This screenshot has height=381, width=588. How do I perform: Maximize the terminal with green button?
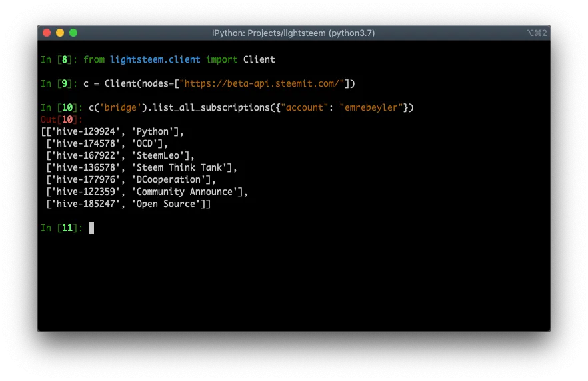(x=73, y=33)
